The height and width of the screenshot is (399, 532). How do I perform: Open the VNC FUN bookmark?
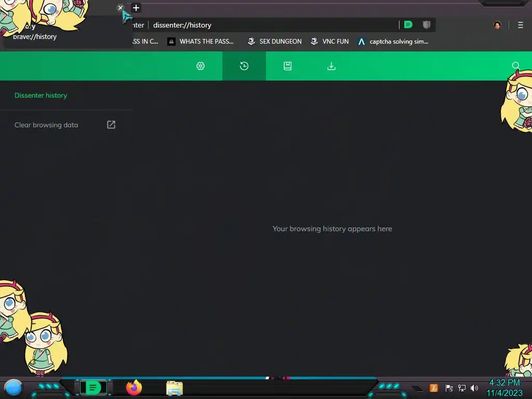330,42
